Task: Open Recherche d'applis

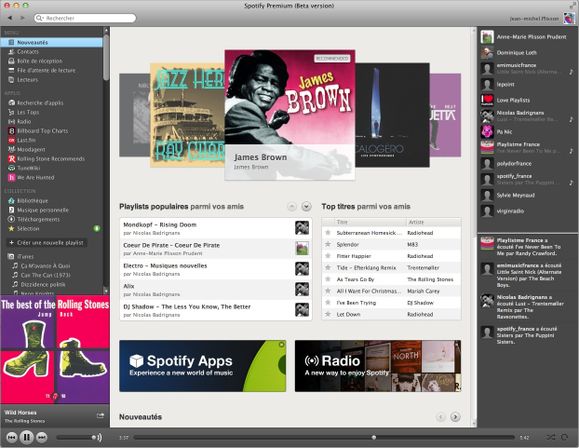Action: coord(40,103)
